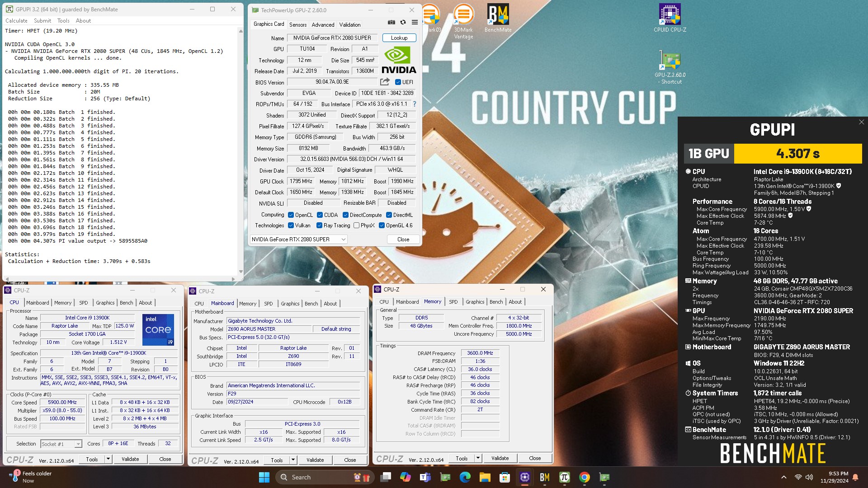The image size is (868, 488).
Task: Click the Lookup button in GPU-Z
Action: click(399, 38)
